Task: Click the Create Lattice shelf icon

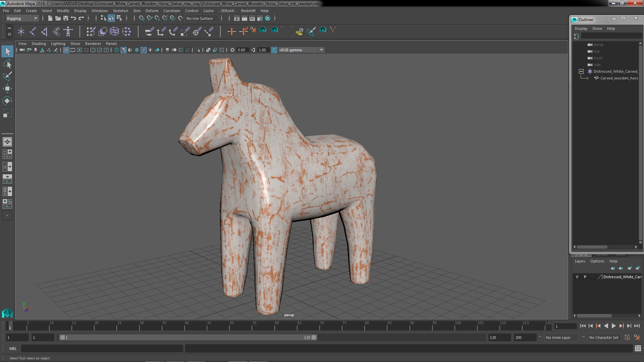Action: [114, 32]
